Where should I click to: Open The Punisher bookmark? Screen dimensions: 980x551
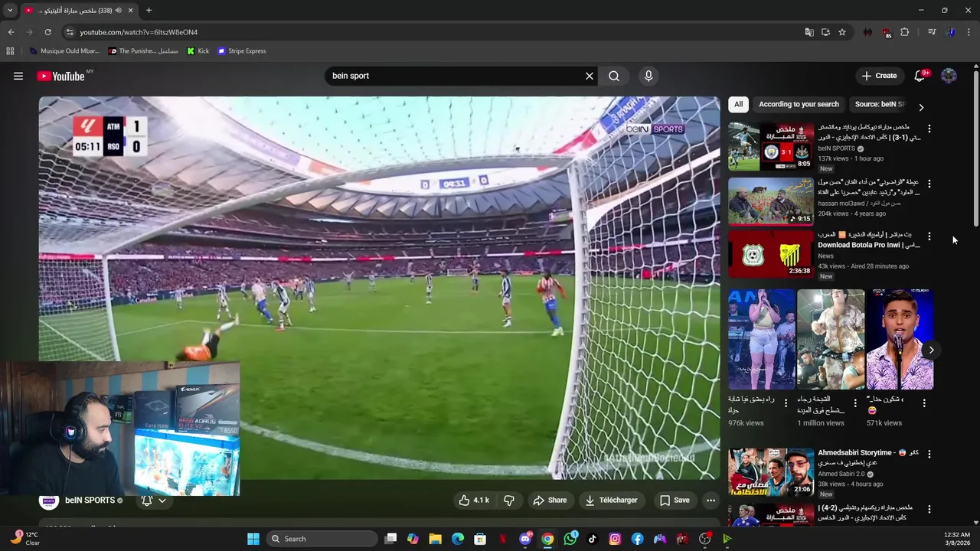click(143, 51)
